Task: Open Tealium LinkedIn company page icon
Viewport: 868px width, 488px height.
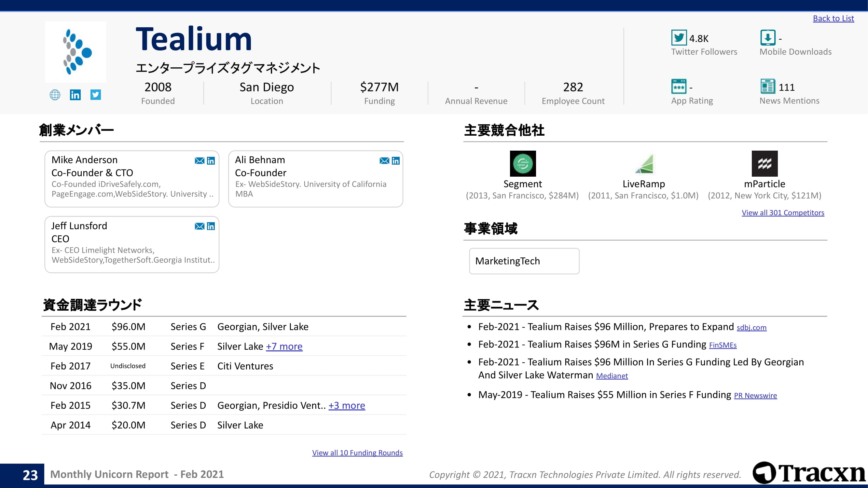Action: [x=75, y=95]
